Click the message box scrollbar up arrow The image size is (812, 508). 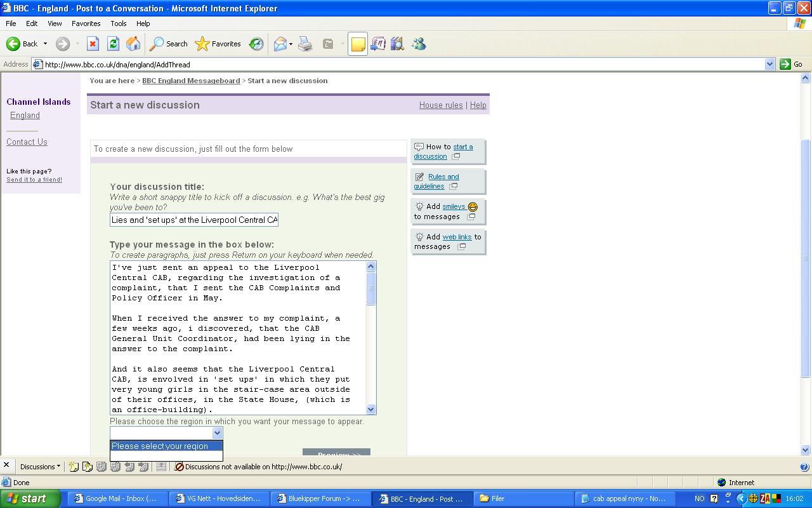tap(371, 267)
